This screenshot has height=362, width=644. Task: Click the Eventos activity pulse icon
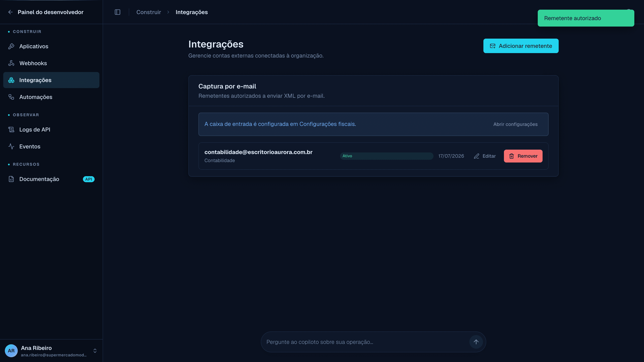pyautogui.click(x=11, y=146)
